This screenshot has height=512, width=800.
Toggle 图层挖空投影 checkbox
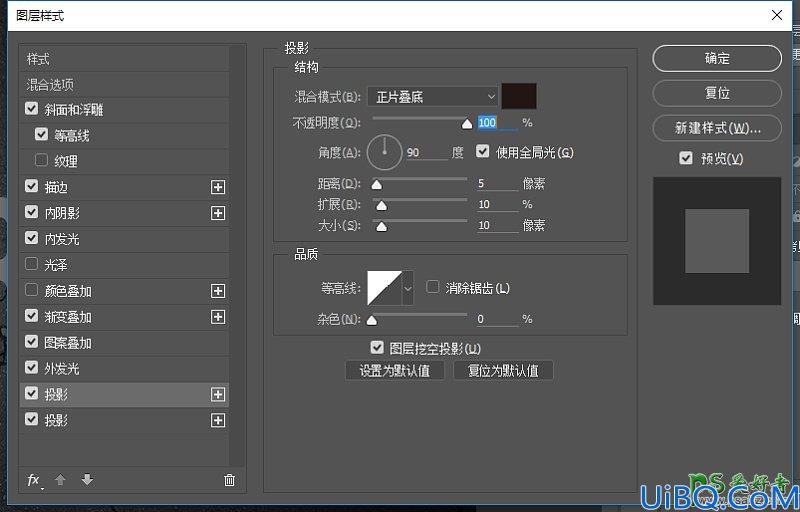tap(377, 348)
